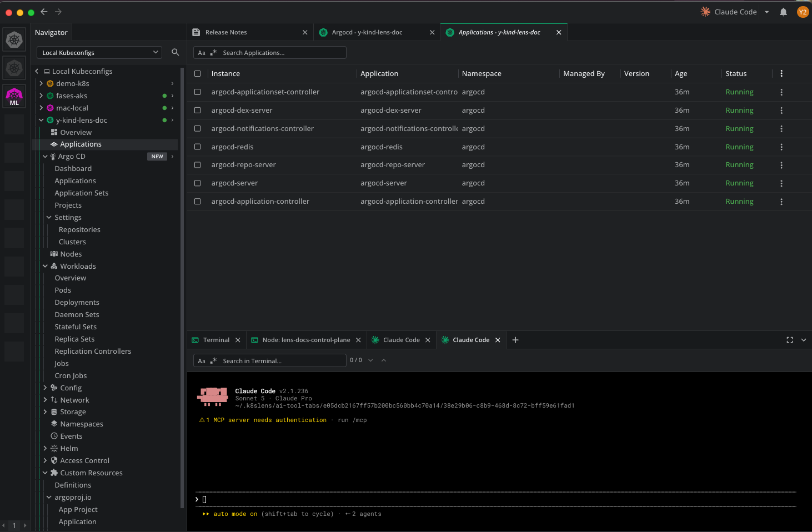The width and height of the screenshot is (812, 532).
Task: Click the back navigation arrow in title bar
Action: click(44, 12)
